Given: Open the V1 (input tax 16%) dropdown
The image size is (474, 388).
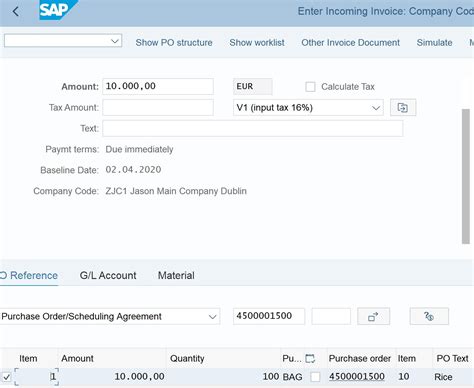Looking at the screenshot, I should (308, 107).
